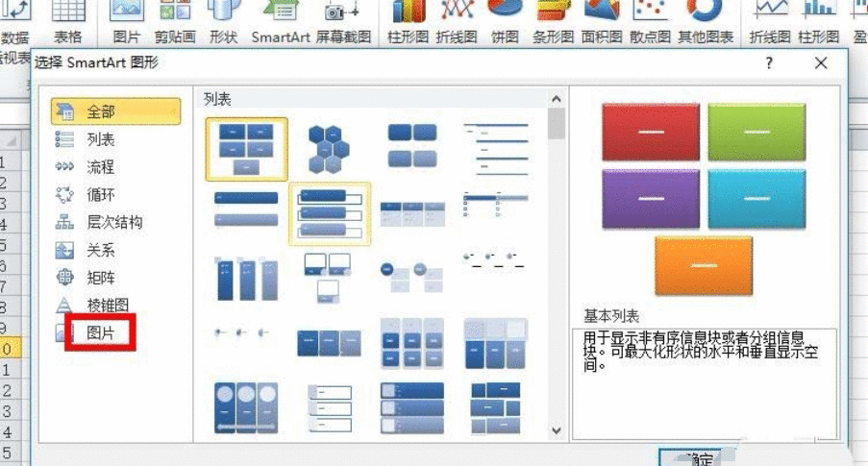Select the white stacked boxes layout

tap(330, 408)
